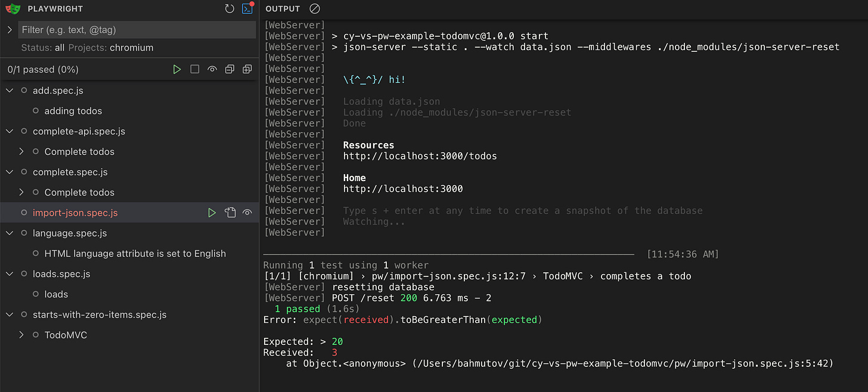The width and height of the screenshot is (868, 392).
Task: Select import-json.spec.js file
Action: point(75,213)
